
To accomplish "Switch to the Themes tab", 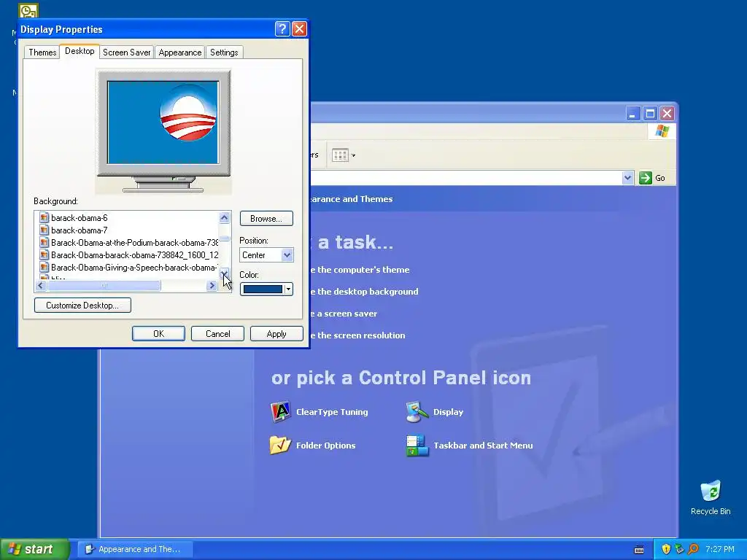I will pyautogui.click(x=42, y=52).
